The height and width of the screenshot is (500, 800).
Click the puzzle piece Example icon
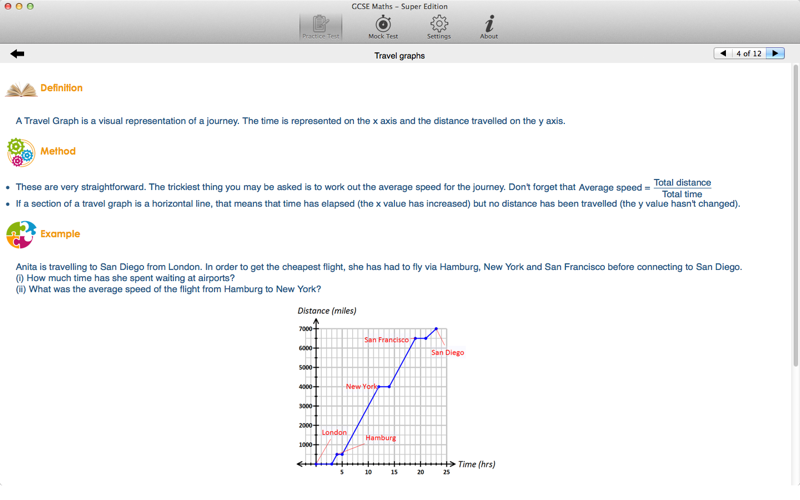point(21,234)
